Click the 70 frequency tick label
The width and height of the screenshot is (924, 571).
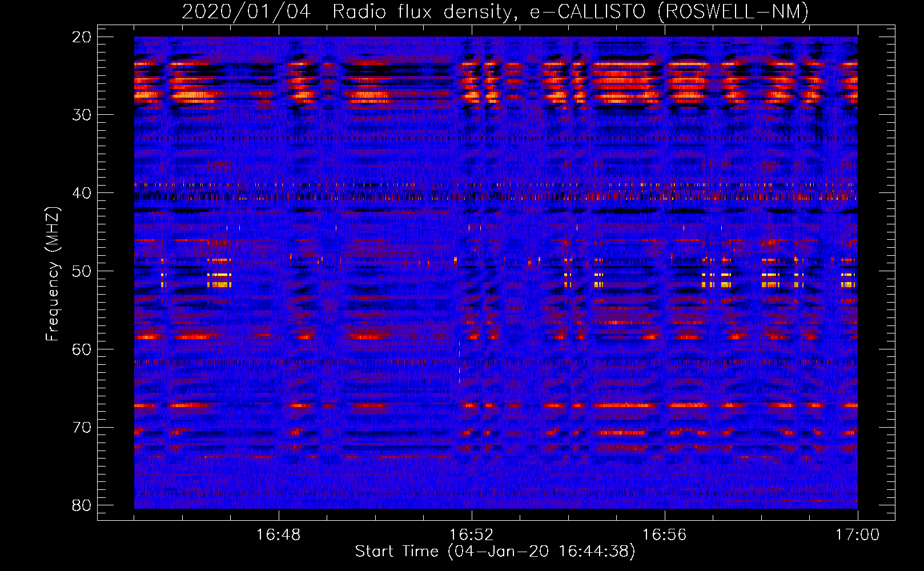[x=81, y=428]
